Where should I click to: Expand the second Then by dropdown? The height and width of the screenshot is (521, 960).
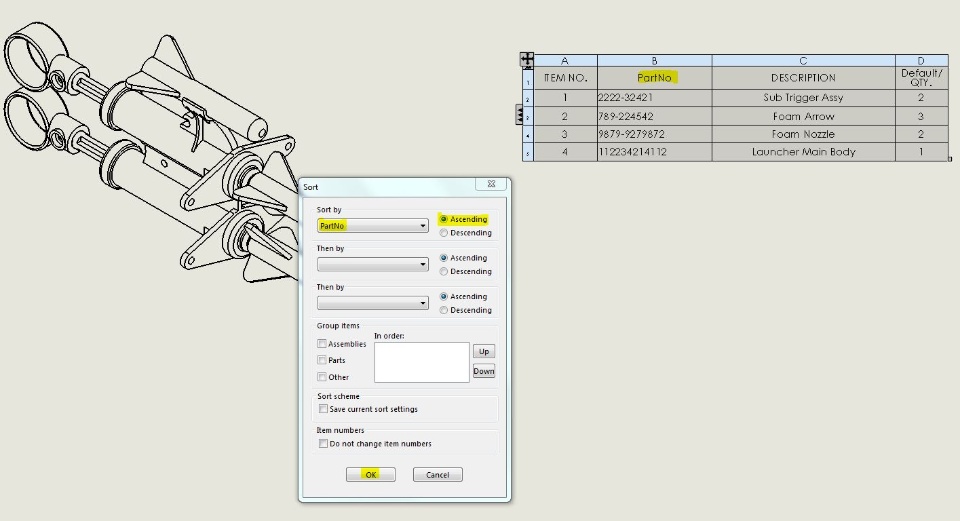(x=372, y=303)
